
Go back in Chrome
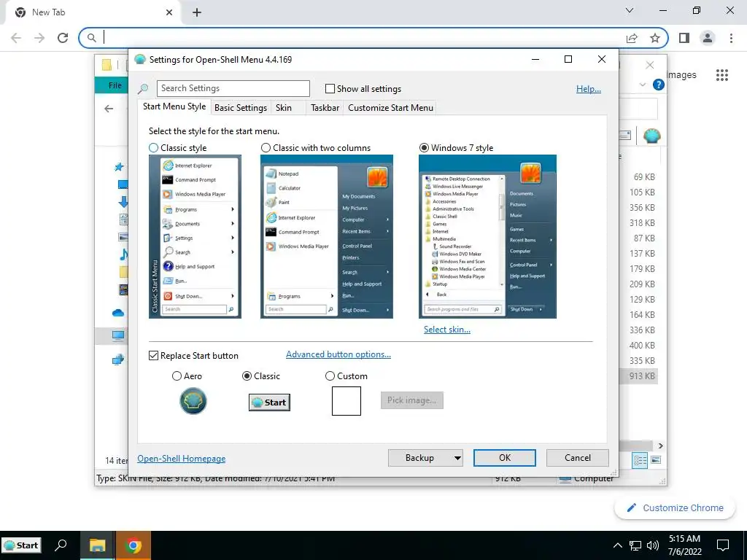click(16, 38)
